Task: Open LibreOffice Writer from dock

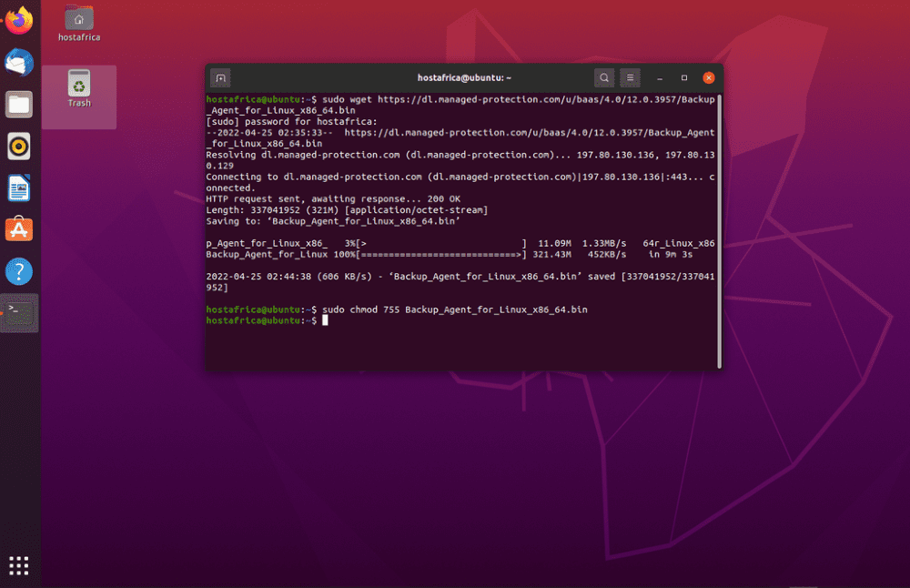Action: 19,188
